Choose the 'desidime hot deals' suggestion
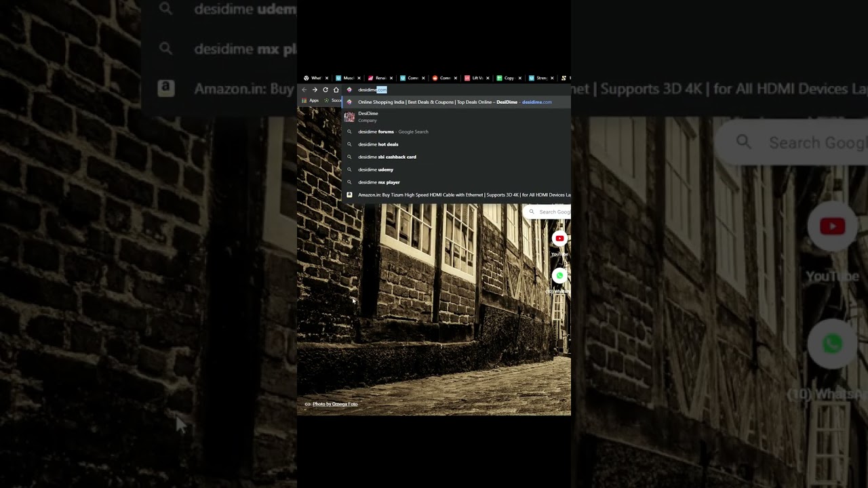The height and width of the screenshot is (488, 868). 456,144
